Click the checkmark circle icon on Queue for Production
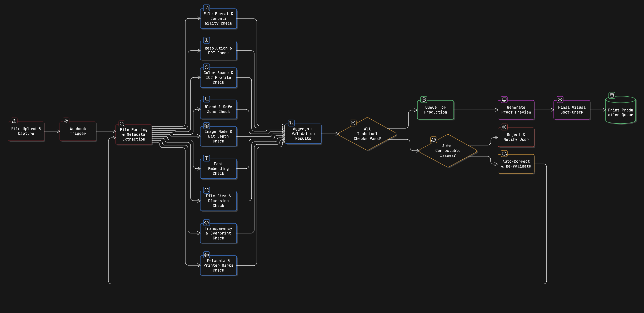Viewport: 644px width, 313px height. [423, 100]
